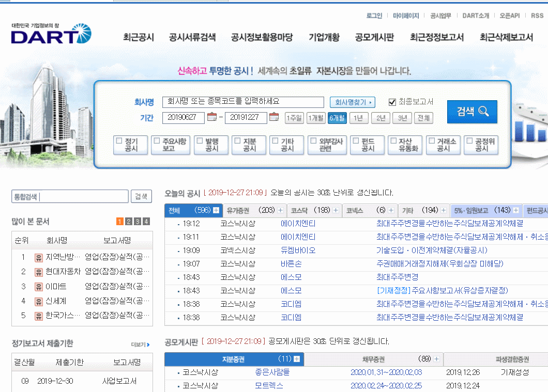Check the 거래소공시 filter box
Screen dimensions: 548x392
(432, 140)
